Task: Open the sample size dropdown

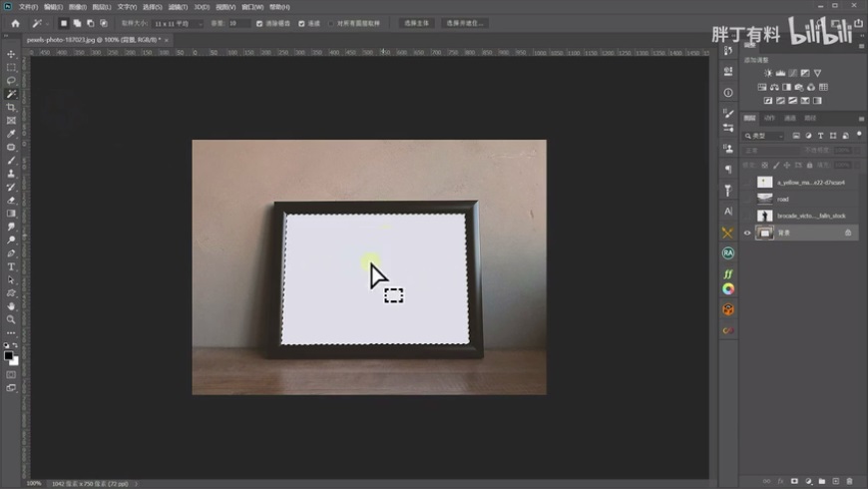Action: pos(178,23)
